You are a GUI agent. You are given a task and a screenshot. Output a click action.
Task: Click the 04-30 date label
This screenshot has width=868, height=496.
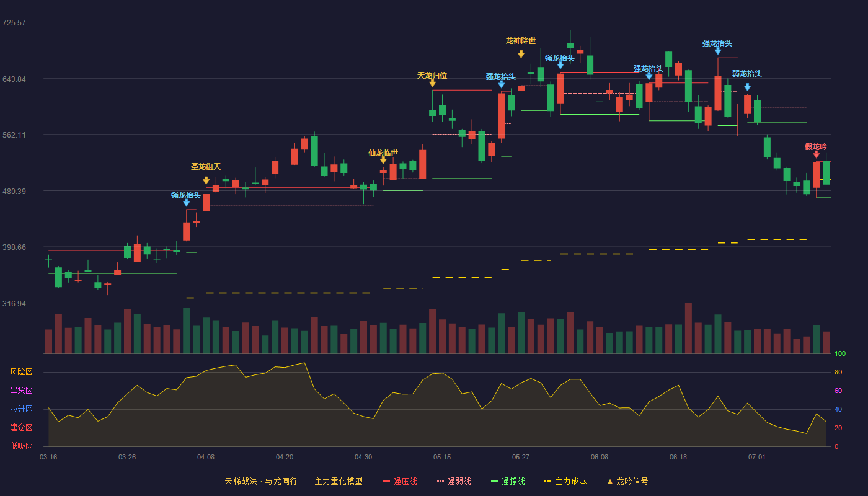(x=363, y=457)
